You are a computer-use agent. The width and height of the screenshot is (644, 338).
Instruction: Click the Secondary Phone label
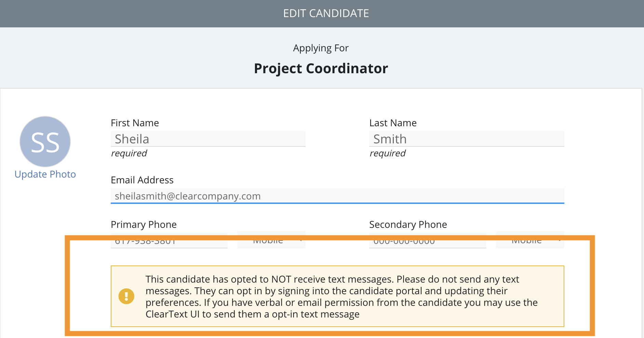point(408,224)
